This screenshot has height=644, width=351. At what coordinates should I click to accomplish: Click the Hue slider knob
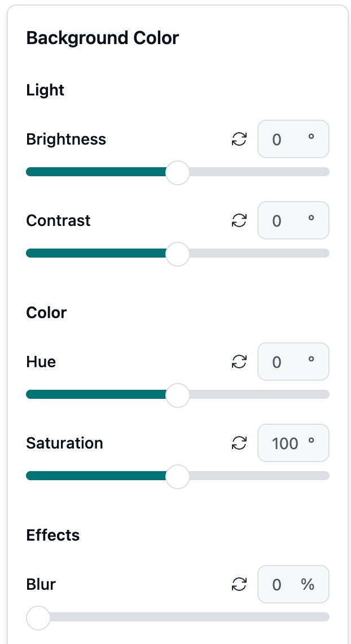178,395
